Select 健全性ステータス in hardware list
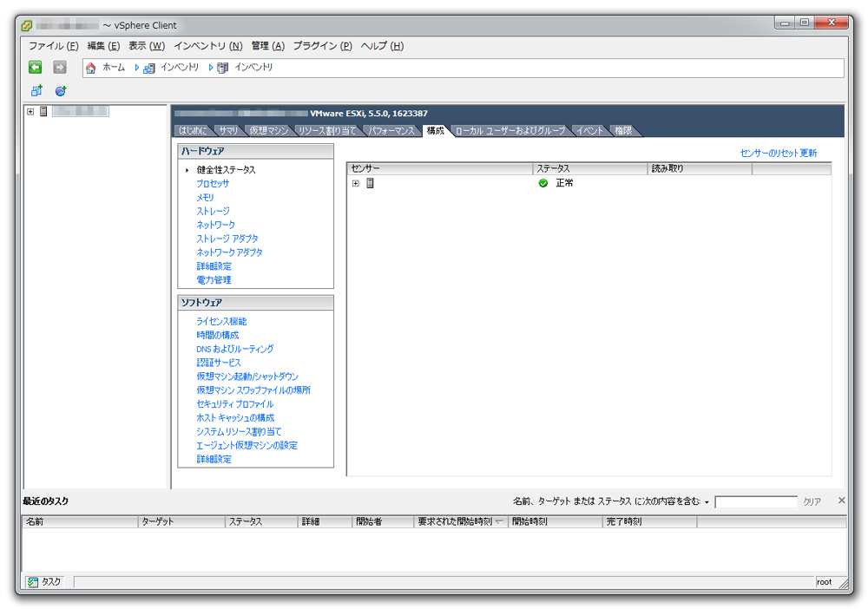 (x=227, y=170)
